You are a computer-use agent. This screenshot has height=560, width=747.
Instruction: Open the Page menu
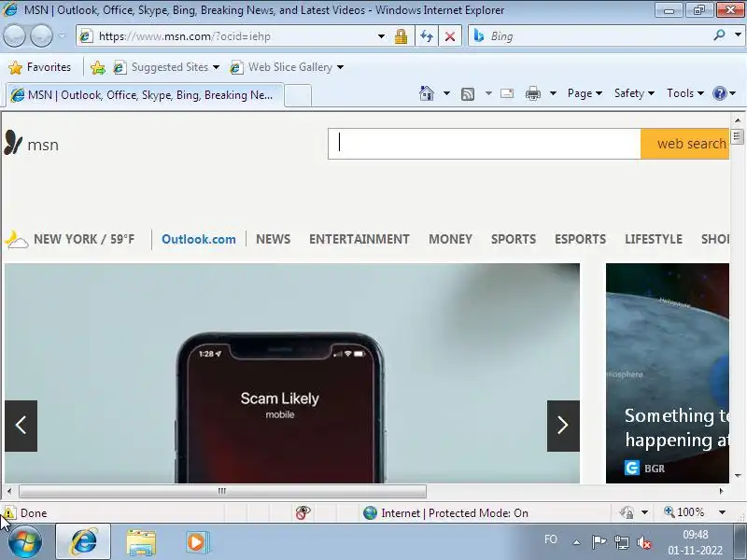click(x=585, y=93)
